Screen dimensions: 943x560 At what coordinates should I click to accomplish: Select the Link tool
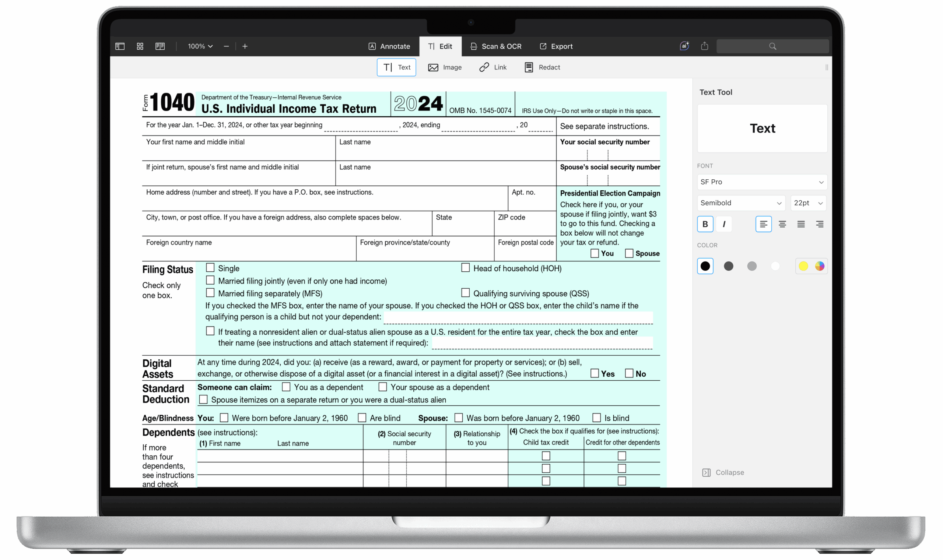pyautogui.click(x=492, y=67)
